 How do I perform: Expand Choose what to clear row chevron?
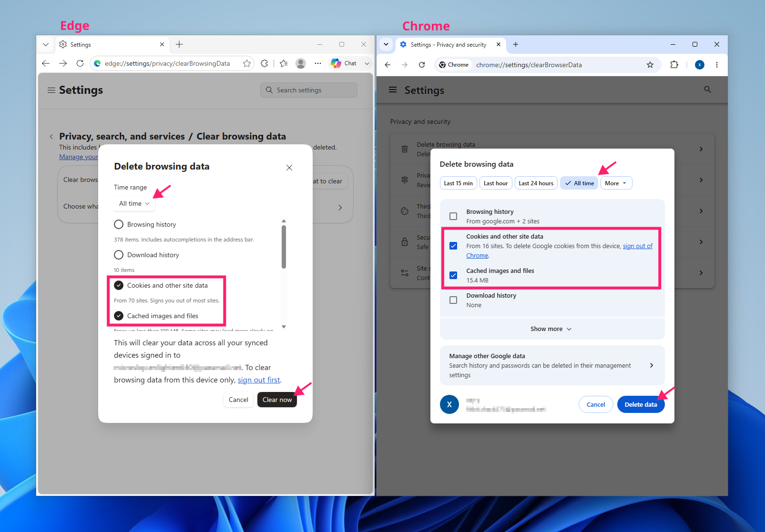[340, 208]
